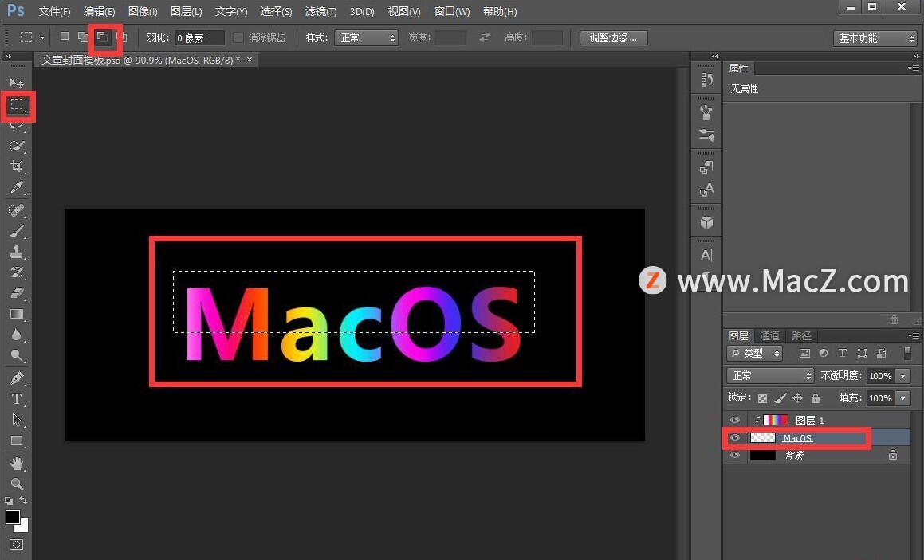
Task: Select the Rectangular Marquee tool in toolbox
Action: [x=17, y=105]
